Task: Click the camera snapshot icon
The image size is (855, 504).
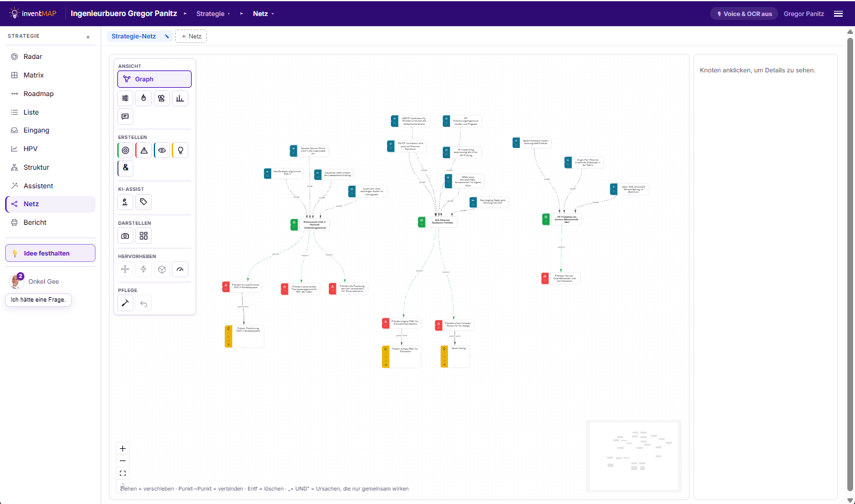Action: (126, 236)
